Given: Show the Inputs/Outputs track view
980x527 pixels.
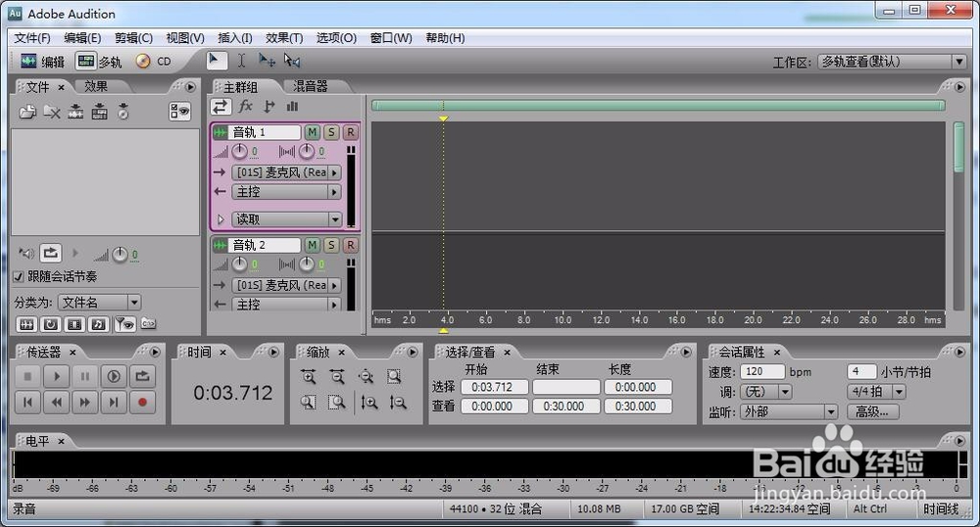Looking at the screenshot, I should coord(220,107).
